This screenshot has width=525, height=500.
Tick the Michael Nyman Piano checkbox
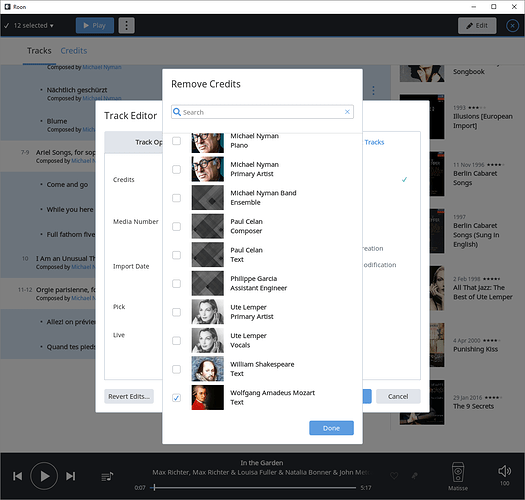(x=176, y=141)
